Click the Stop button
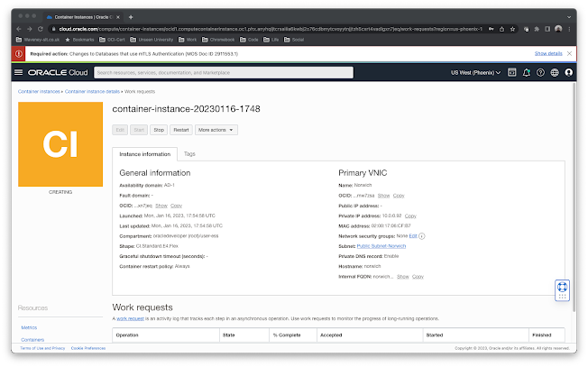588x367 pixels. 159,130
